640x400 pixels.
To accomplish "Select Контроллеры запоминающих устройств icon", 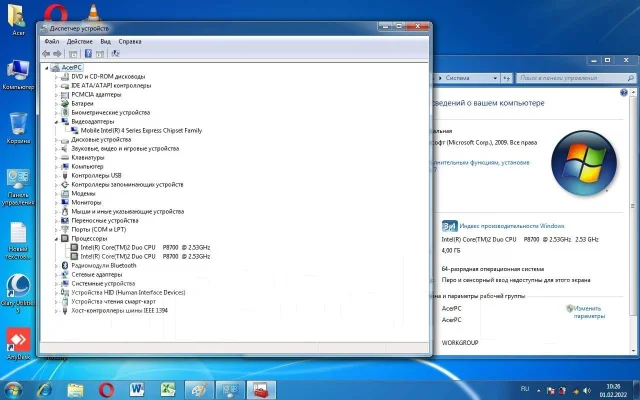I will click(x=64, y=184).
